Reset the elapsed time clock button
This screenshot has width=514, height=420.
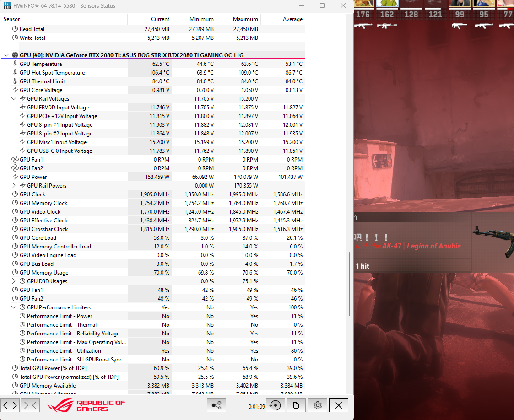point(275,405)
